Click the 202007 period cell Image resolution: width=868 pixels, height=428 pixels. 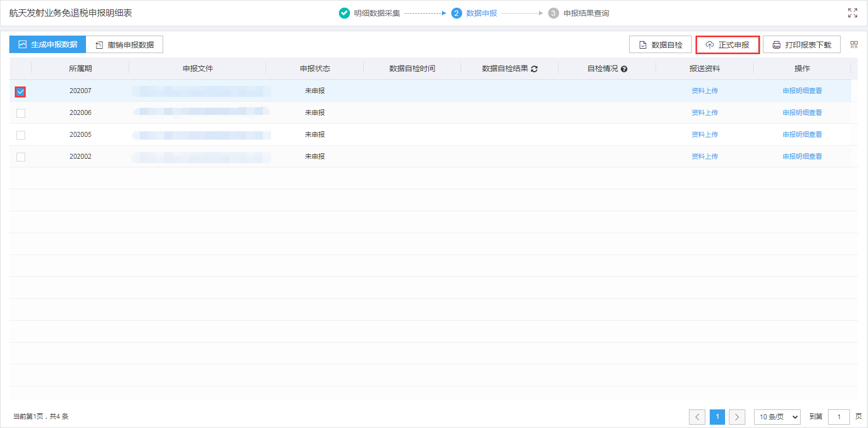(81, 91)
